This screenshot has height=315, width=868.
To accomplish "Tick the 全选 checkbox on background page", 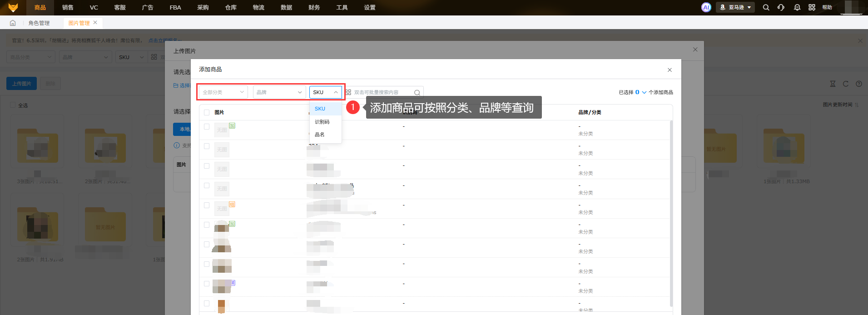I will coord(13,105).
